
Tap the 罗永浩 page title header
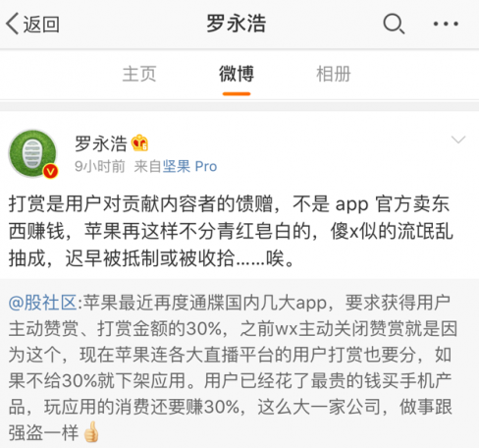[236, 24]
